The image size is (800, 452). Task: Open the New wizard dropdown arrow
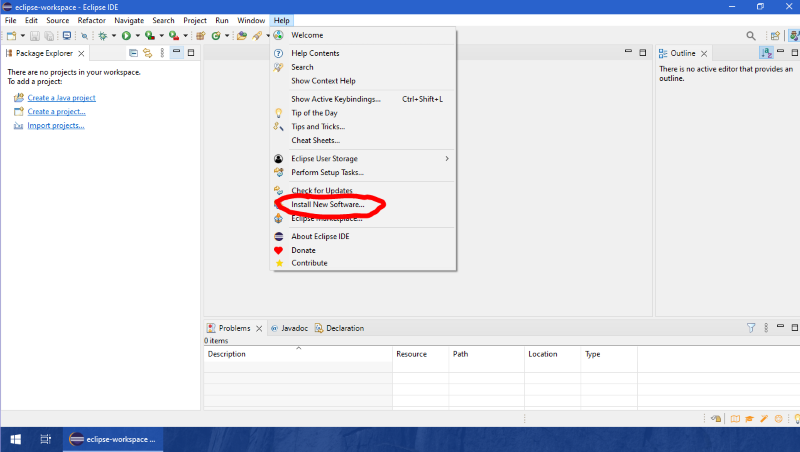tap(22, 36)
